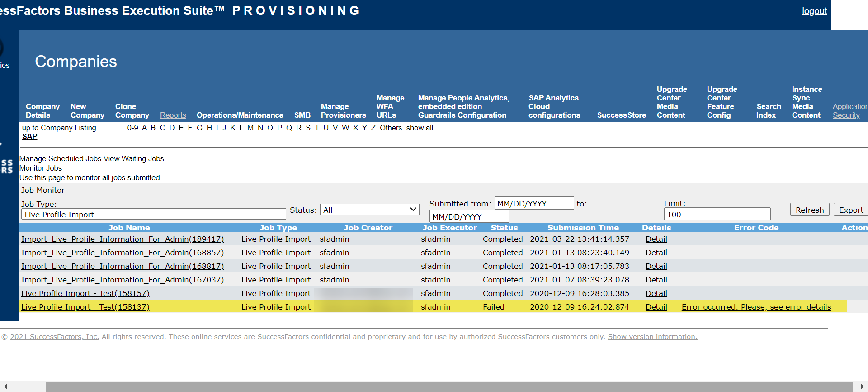868x392 pixels.
Task: Click the Refresh button
Action: click(x=810, y=210)
